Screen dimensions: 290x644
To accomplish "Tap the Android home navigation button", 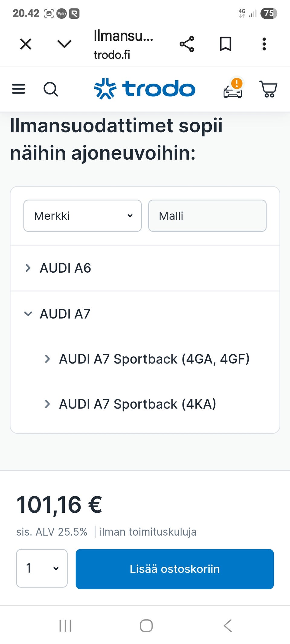I will pyautogui.click(x=146, y=626).
